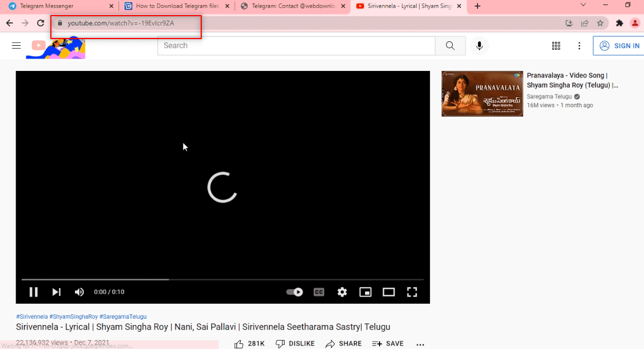Toggle closed captions on
Viewport: 644px width, 349px height.
click(x=319, y=291)
